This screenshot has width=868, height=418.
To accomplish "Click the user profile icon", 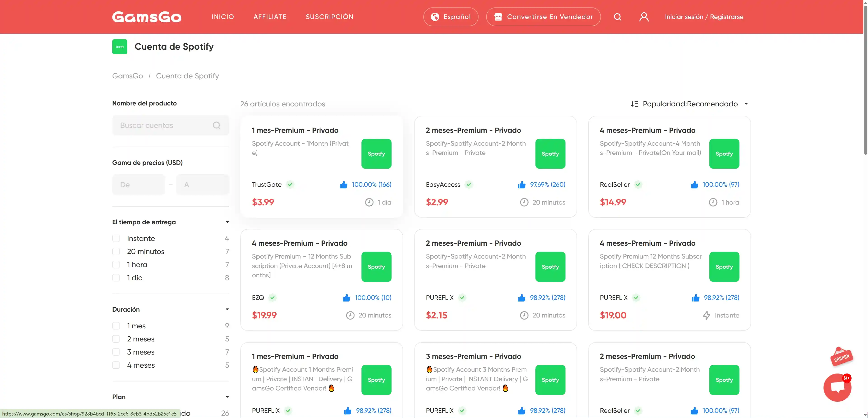I will point(644,17).
